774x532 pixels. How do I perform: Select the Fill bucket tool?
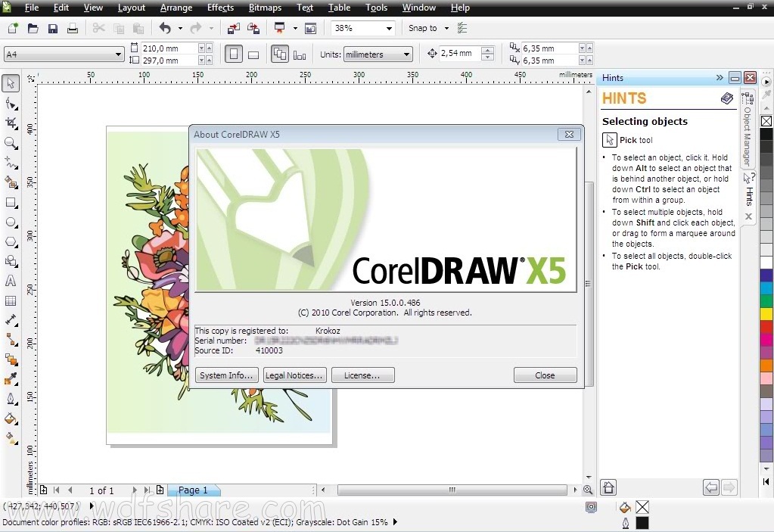[x=11, y=418]
